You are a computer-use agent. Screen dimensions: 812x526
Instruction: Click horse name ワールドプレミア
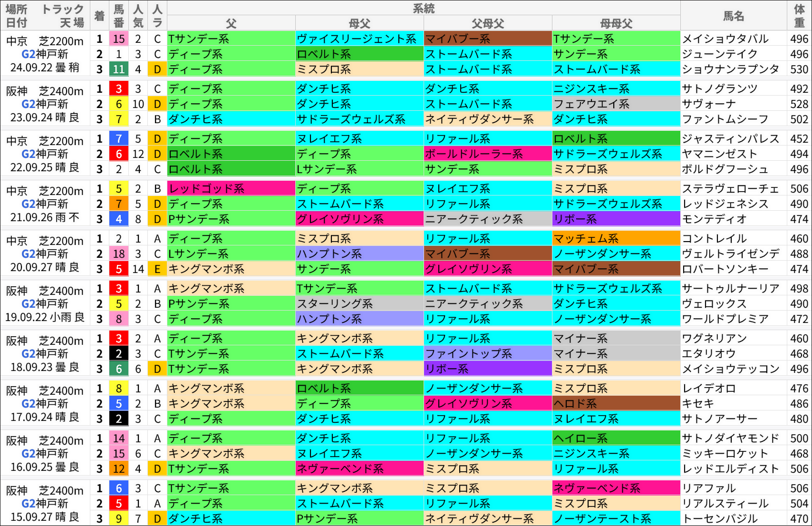pos(725,319)
